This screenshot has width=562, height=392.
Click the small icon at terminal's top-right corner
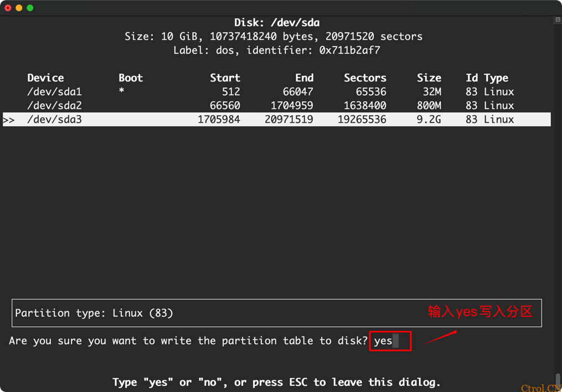coord(558,20)
